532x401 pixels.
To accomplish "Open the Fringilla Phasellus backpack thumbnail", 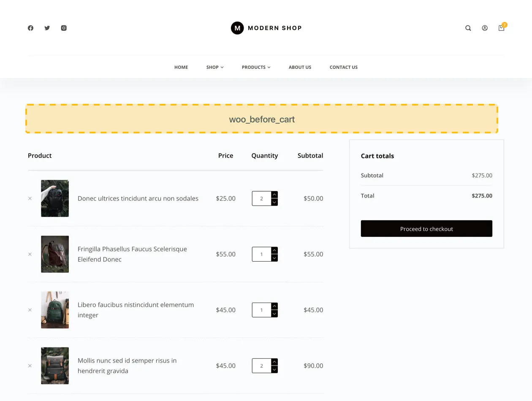I will [x=55, y=254].
